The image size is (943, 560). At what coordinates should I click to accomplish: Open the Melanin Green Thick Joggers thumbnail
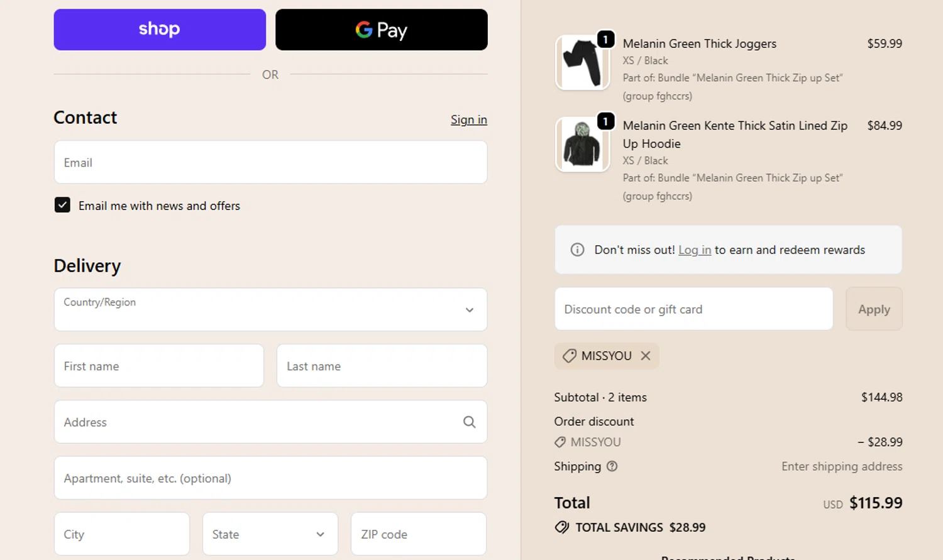pyautogui.click(x=583, y=63)
